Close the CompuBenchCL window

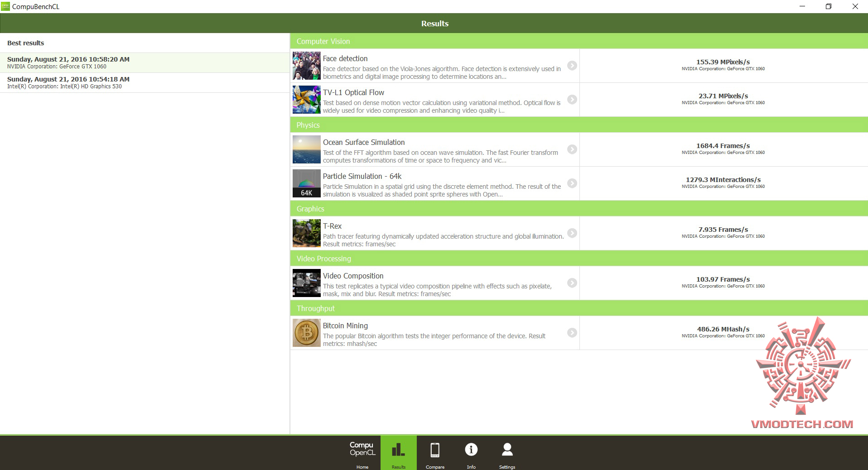coord(855,6)
